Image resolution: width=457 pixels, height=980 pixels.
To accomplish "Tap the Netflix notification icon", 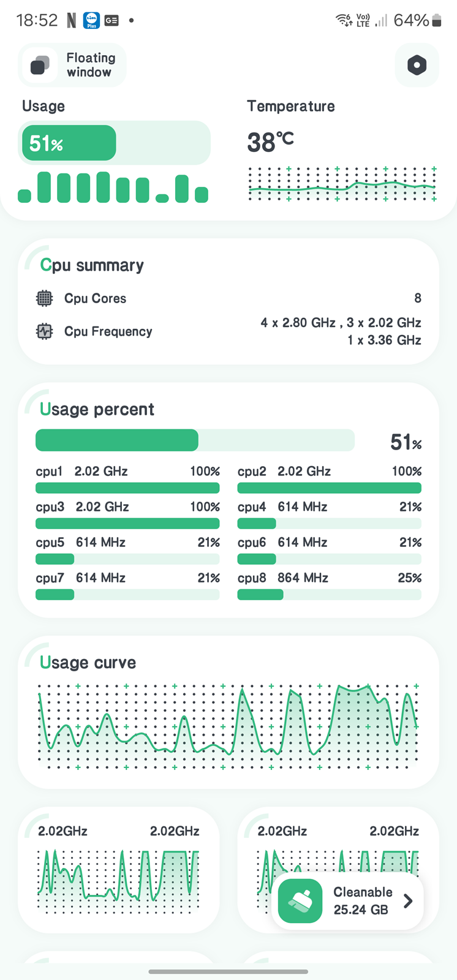I will pos(72,20).
